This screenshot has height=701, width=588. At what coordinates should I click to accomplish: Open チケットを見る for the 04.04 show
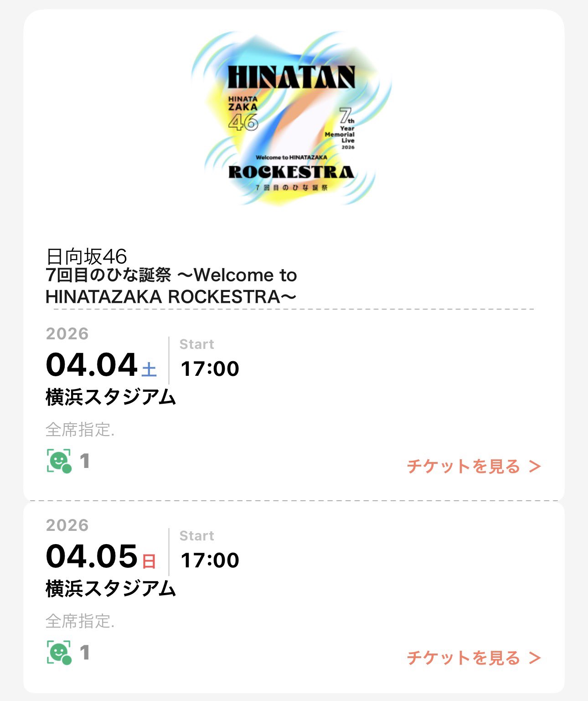coord(463,467)
